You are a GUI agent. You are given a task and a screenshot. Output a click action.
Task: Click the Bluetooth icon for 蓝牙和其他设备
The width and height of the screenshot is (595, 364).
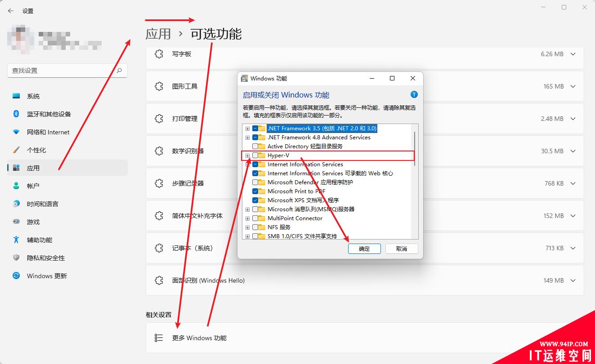coord(16,114)
